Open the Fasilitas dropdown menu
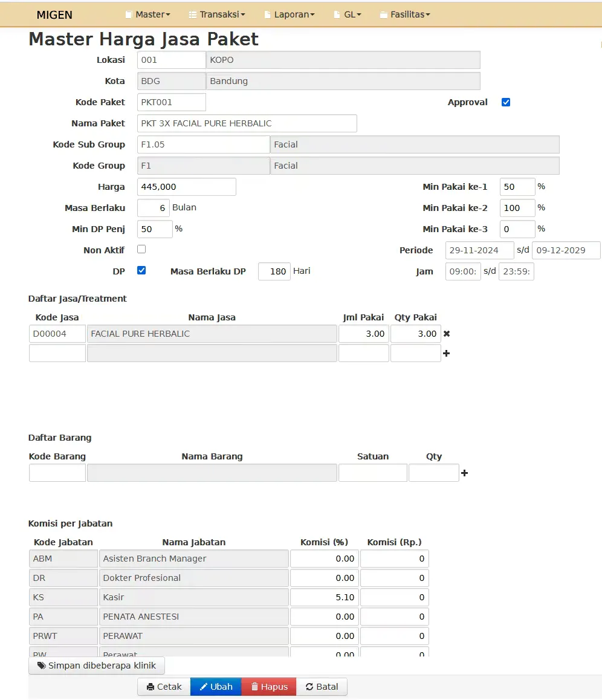The image size is (602, 700). [x=405, y=15]
